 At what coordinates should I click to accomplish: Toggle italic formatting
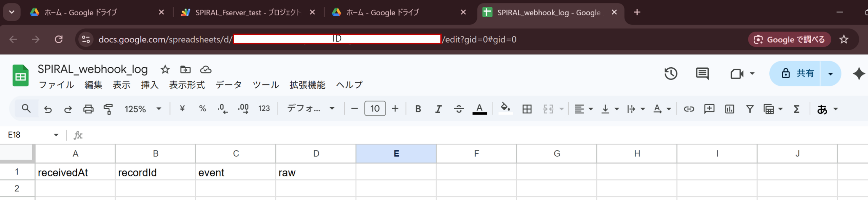[x=438, y=109]
